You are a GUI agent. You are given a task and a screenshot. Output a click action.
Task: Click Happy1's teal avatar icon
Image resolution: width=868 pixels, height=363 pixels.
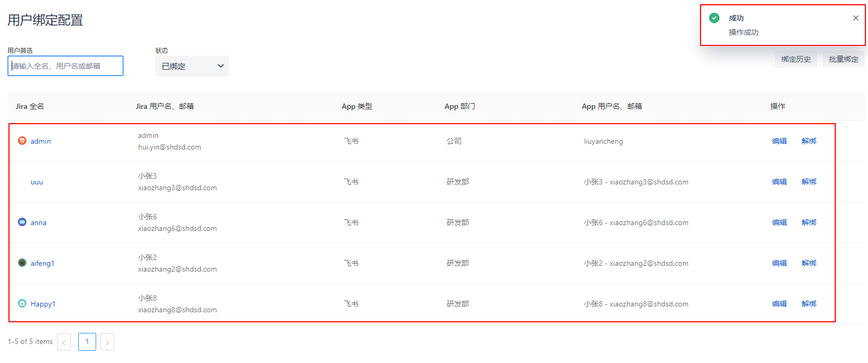click(x=22, y=303)
